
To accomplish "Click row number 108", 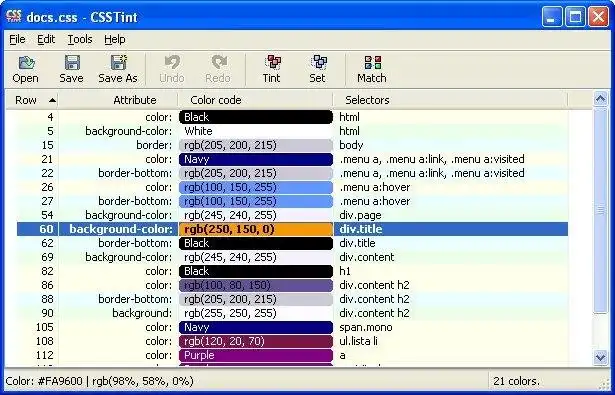I will (44, 341).
